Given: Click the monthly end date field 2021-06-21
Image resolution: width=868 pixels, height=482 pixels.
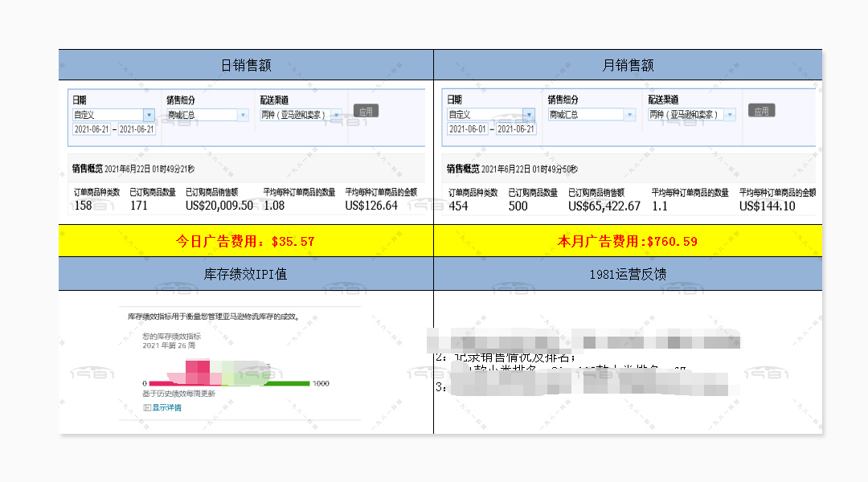Looking at the screenshot, I should coord(516,129).
